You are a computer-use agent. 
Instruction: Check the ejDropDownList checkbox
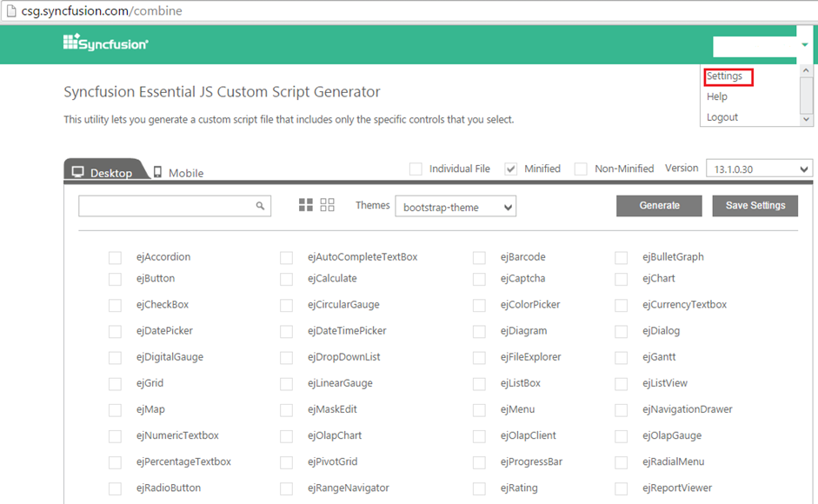286,358
